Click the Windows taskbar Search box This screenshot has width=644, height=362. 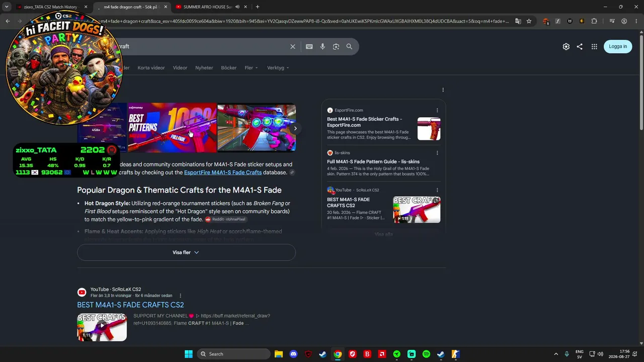coord(233,354)
